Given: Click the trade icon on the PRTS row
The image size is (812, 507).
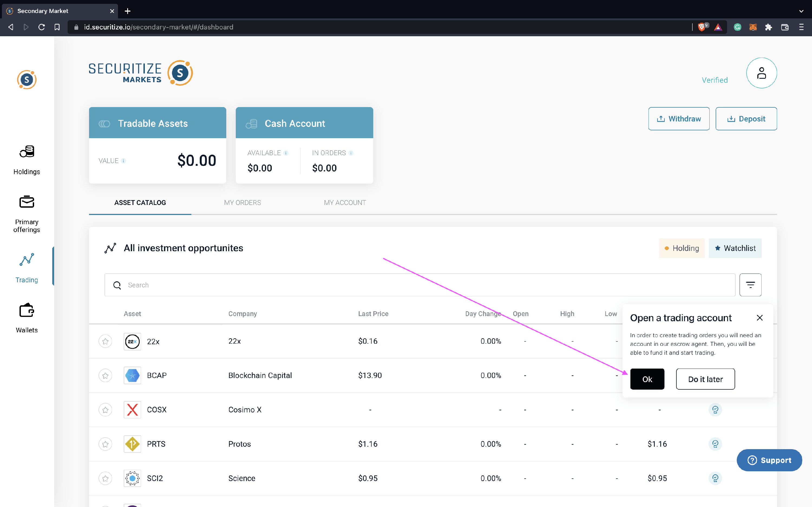Looking at the screenshot, I should tap(715, 444).
